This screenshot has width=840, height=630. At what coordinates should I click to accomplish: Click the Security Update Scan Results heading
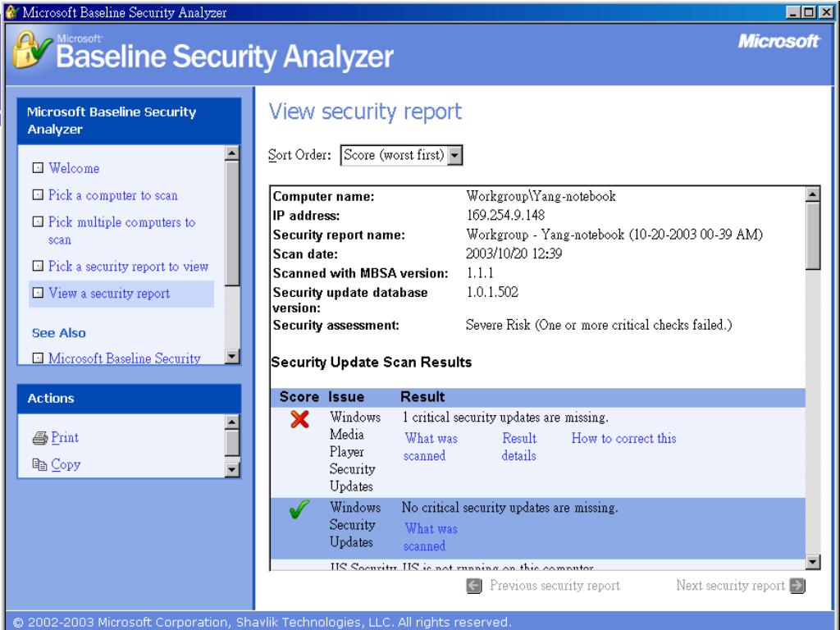coord(372,363)
